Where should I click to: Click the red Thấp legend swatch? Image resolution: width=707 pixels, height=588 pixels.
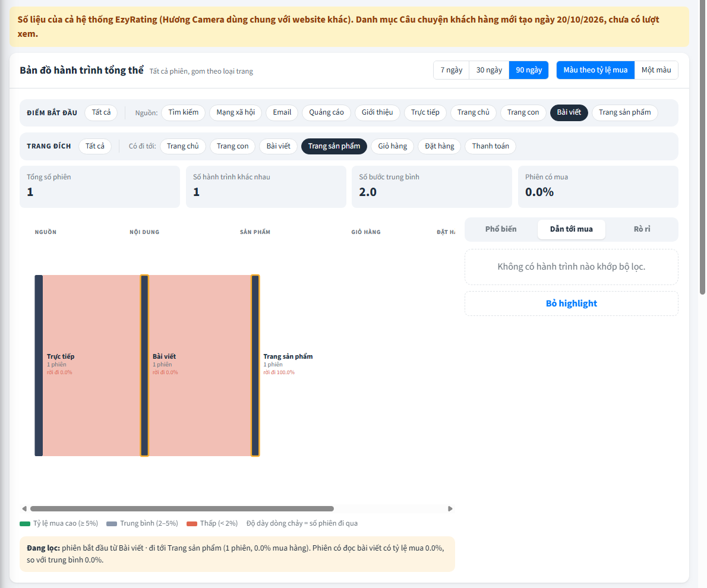point(192,523)
